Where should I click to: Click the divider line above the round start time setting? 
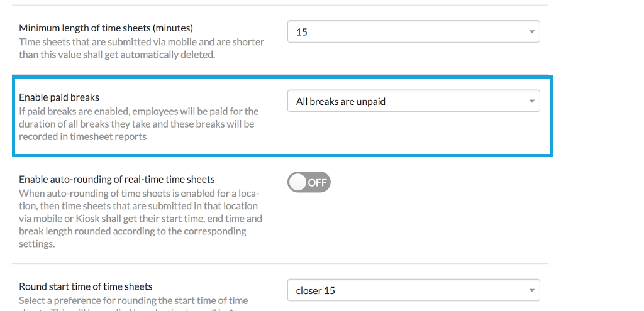click(x=280, y=264)
